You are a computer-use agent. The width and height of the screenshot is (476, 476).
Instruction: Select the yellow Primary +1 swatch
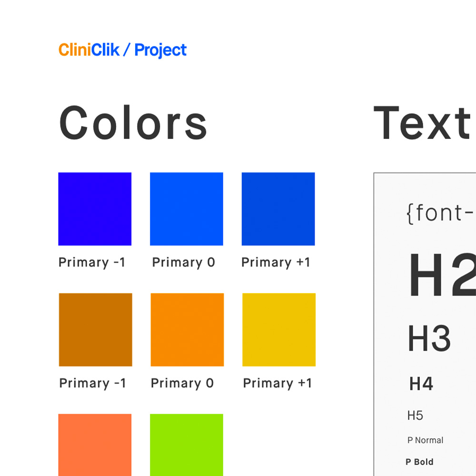tap(278, 330)
